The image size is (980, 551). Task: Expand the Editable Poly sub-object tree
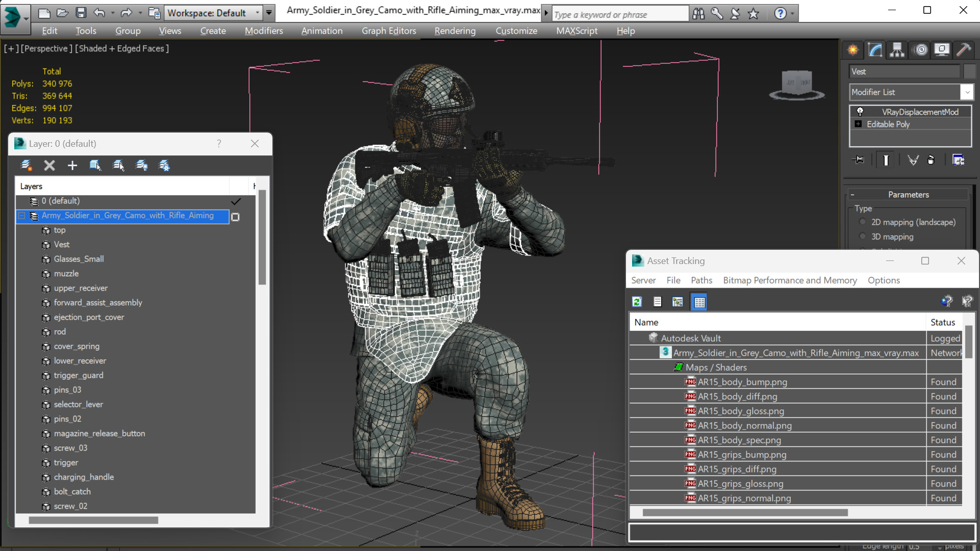click(858, 124)
